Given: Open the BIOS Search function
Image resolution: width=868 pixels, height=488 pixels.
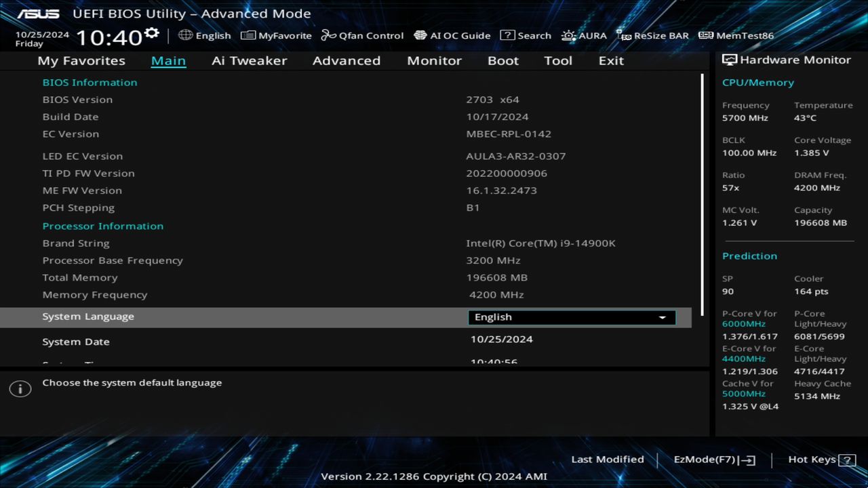Looking at the screenshot, I should 526,35.
